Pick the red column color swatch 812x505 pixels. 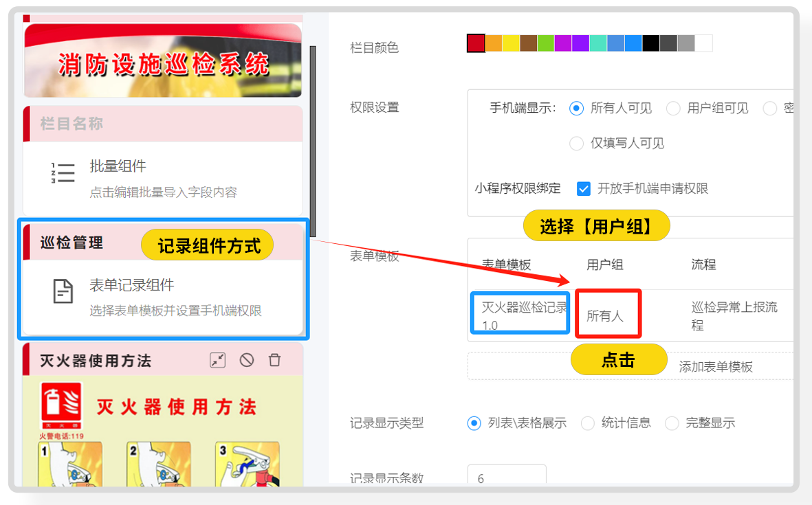[x=476, y=43]
